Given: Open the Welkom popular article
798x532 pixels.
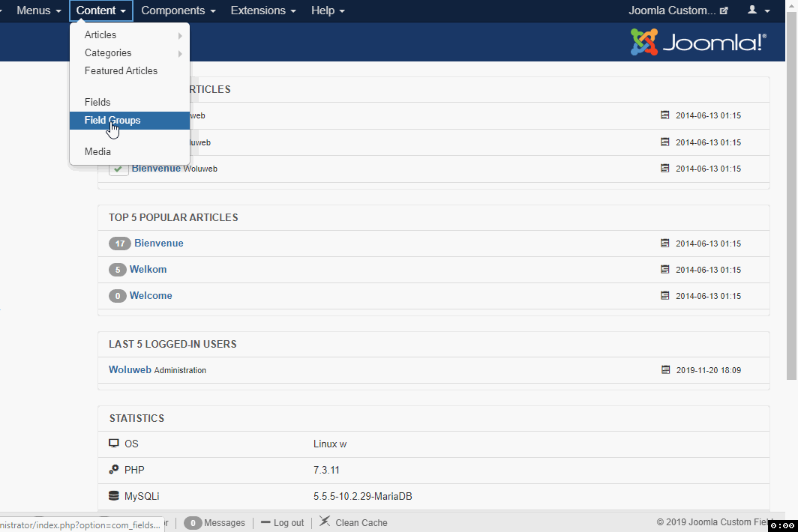Looking at the screenshot, I should pos(148,270).
